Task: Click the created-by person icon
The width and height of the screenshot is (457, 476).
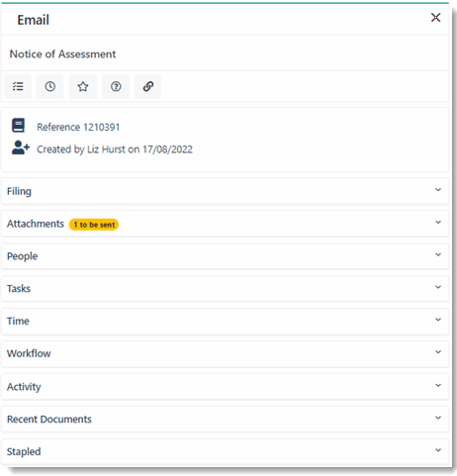Action: click(x=21, y=148)
